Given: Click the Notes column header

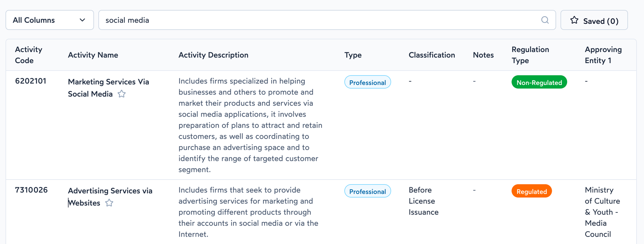Looking at the screenshot, I should 483,55.
